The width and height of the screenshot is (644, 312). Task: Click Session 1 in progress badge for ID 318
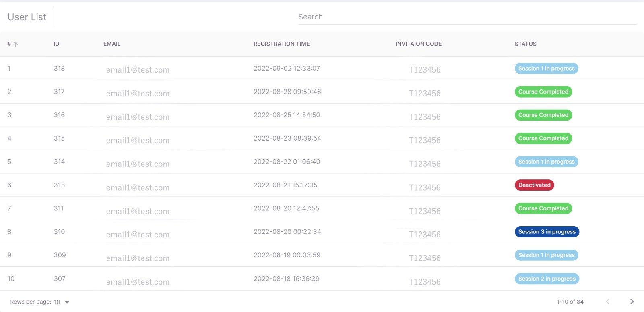(546, 69)
